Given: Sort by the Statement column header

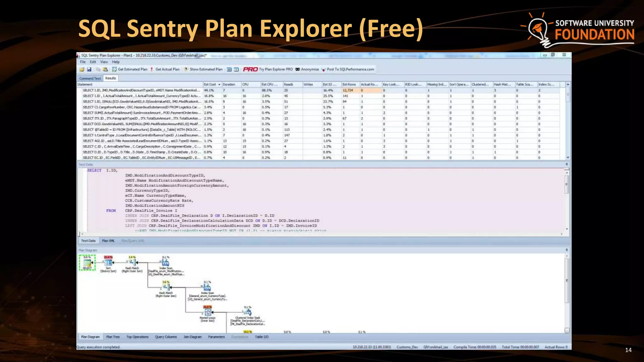Looking at the screenshot, I should [140, 85].
